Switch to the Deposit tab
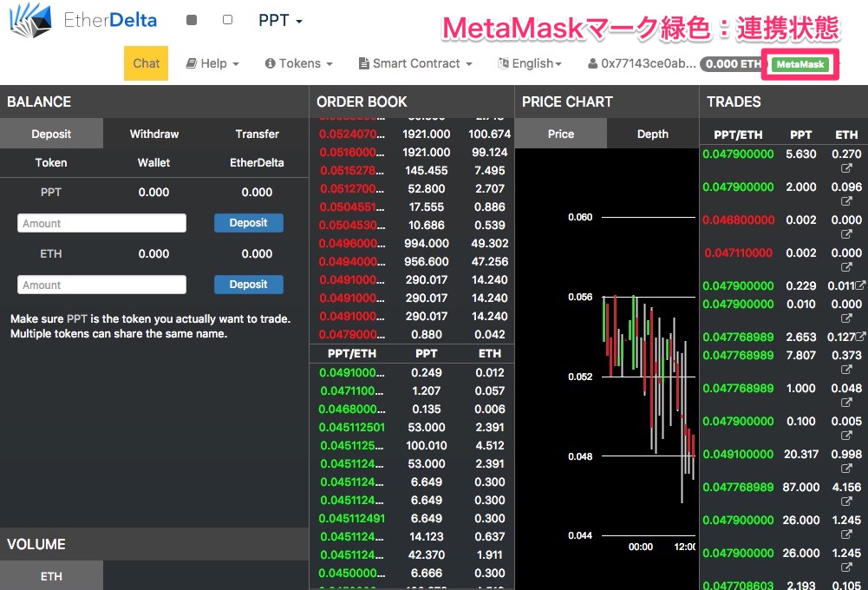 click(x=51, y=134)
